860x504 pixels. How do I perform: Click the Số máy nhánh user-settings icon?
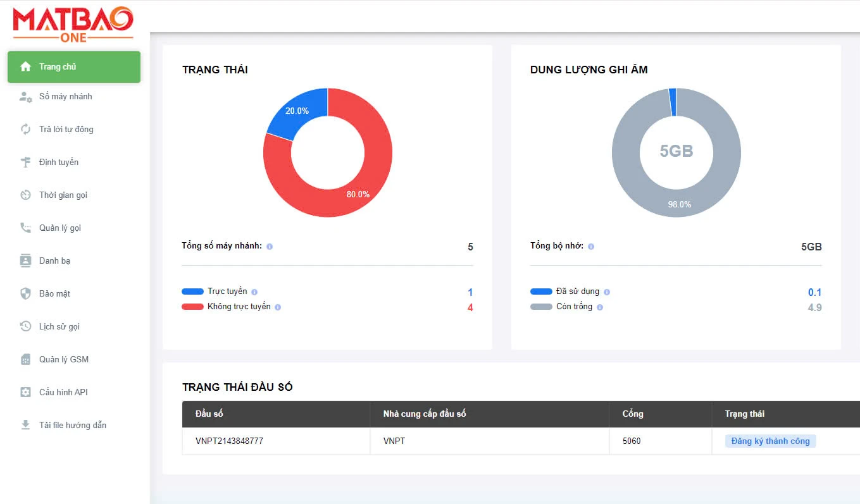[25, 97]
